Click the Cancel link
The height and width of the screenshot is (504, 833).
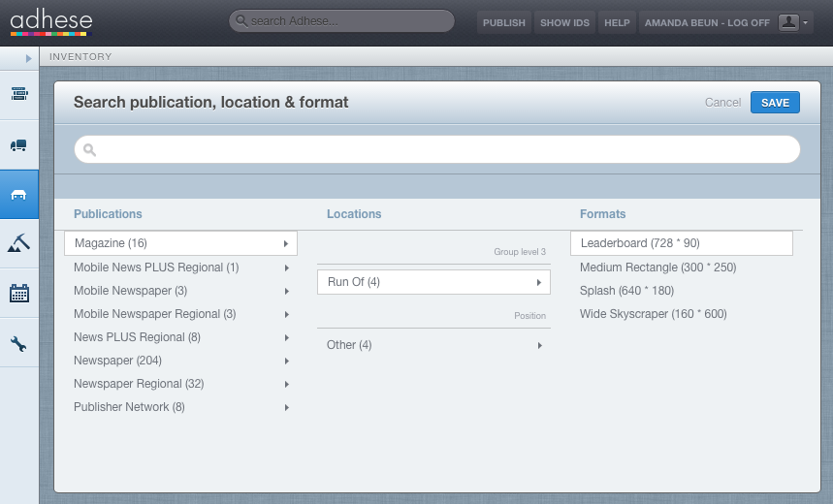pyautogui.click(x=722, y=103)
